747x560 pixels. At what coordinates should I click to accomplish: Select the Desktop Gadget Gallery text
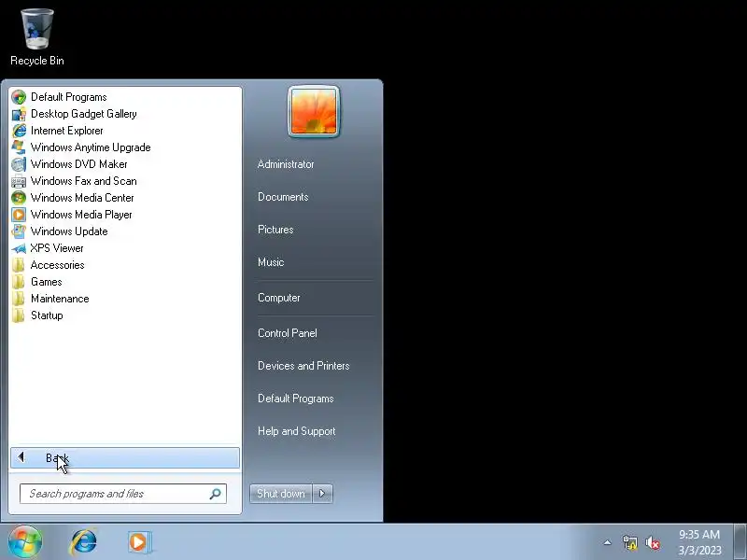point(84,114)
